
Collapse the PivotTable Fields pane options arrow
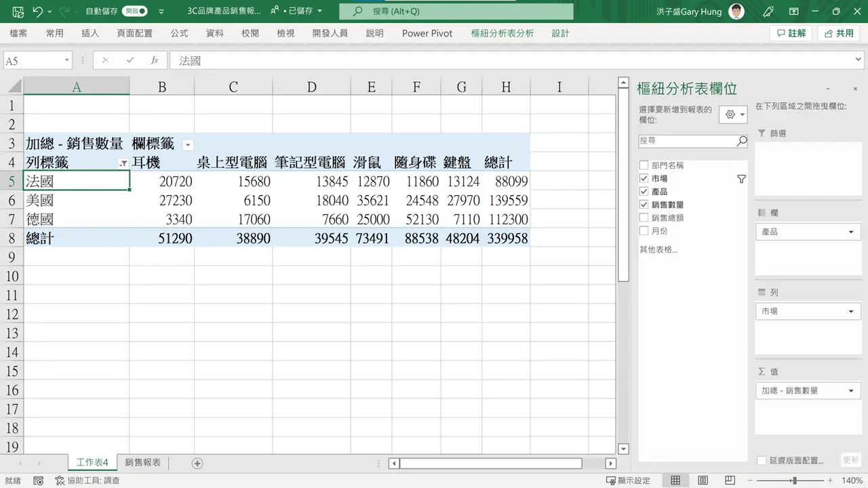(x=828, y=89)
